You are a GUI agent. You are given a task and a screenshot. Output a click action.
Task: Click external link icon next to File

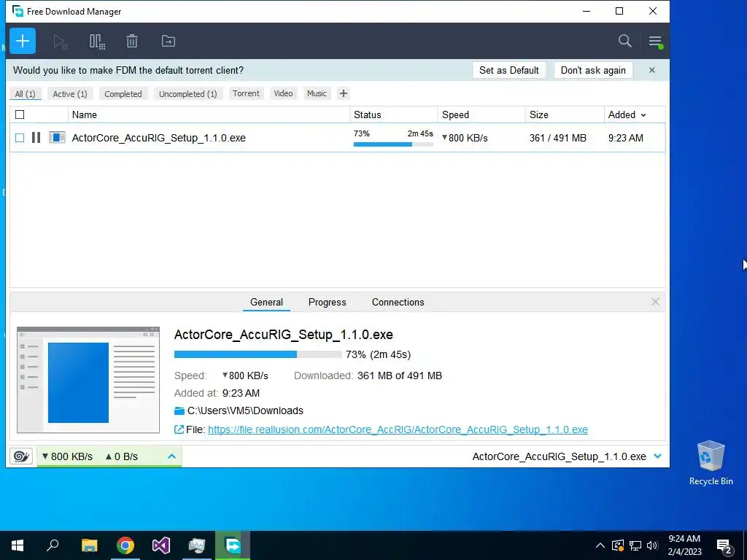[179, 429]
